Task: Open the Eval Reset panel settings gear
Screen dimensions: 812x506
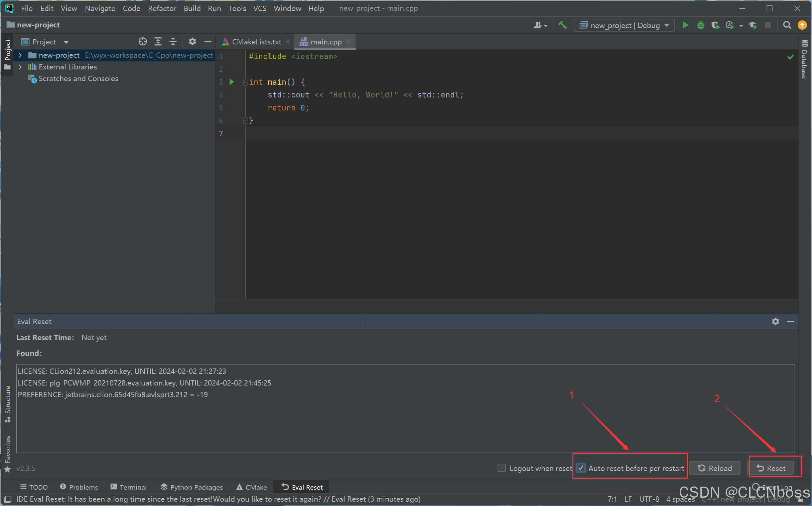Action: (x=775, y=322)
